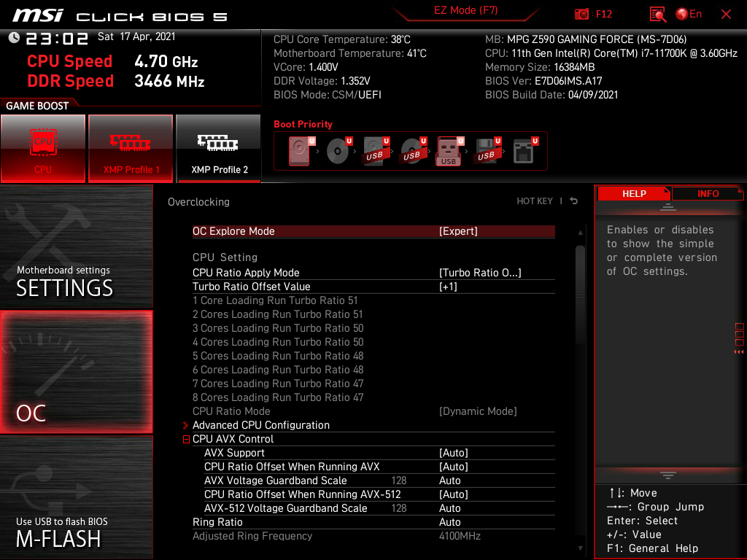Edit the Ring Ratio Auto field
Image resolution: width=747 pixels, height=560 pixels.
(373, 522)
